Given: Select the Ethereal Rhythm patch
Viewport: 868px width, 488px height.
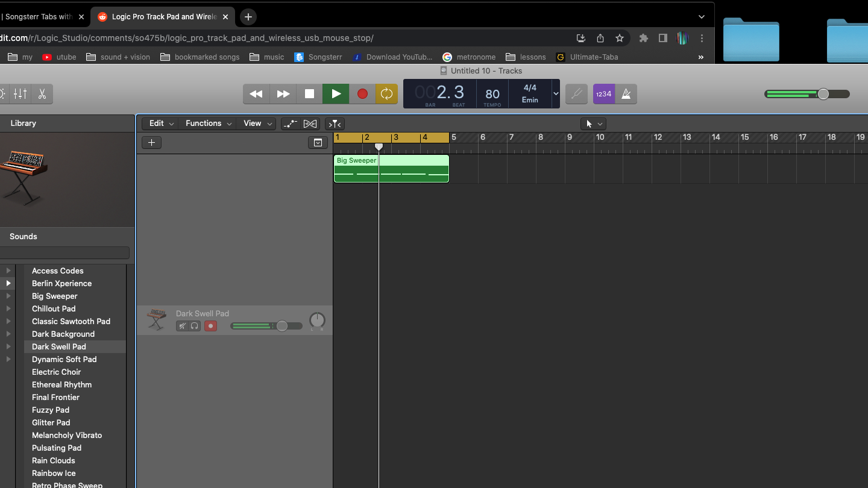Looking at the screenshot, I should tap(62, 384).
